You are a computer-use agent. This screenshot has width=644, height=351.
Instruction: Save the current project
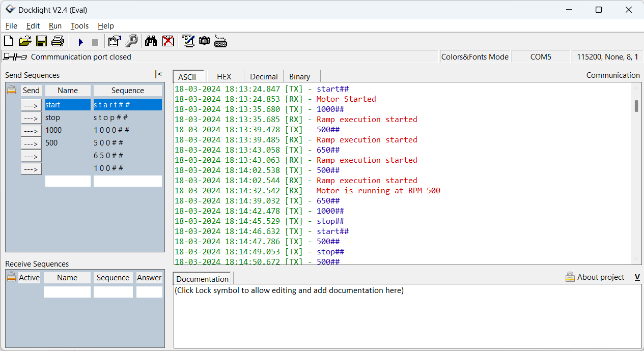click(x=42, y=41)
